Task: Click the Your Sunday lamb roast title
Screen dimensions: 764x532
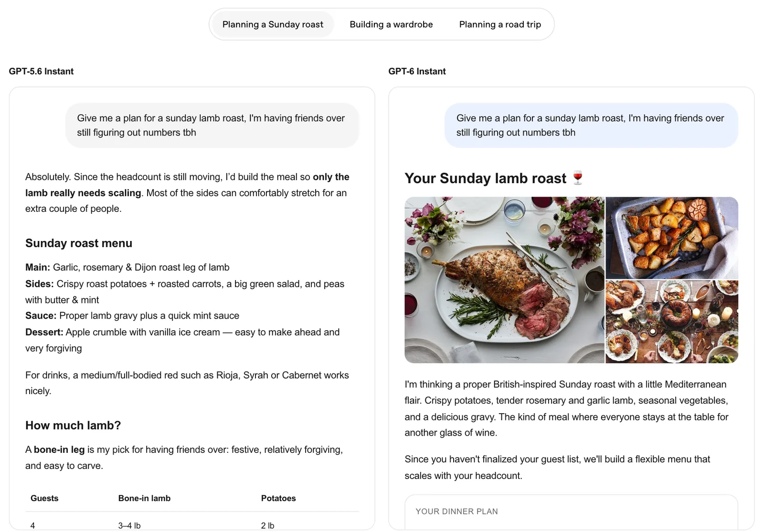Action: pyautogui.click(x=485, y=178)
